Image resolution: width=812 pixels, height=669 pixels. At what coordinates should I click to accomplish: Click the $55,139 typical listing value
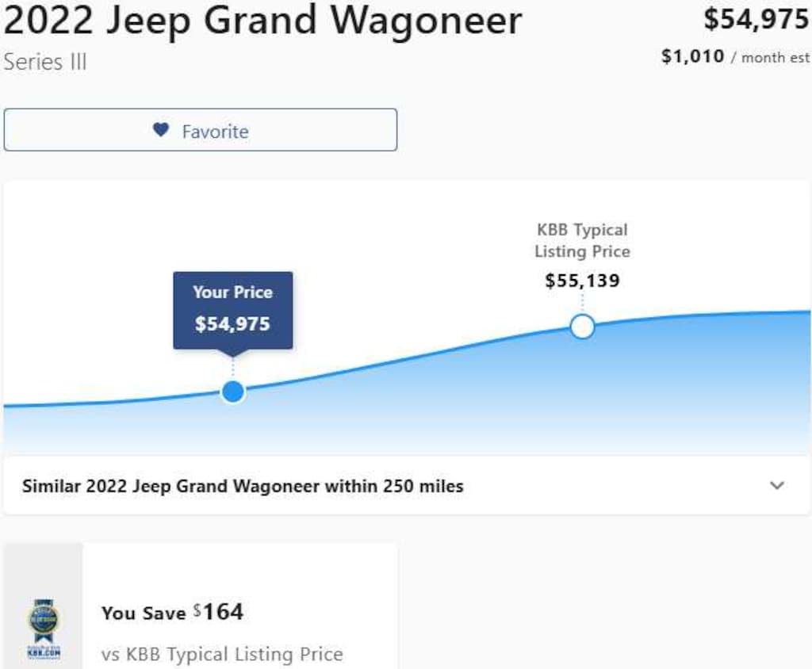[x=582, y=281]
